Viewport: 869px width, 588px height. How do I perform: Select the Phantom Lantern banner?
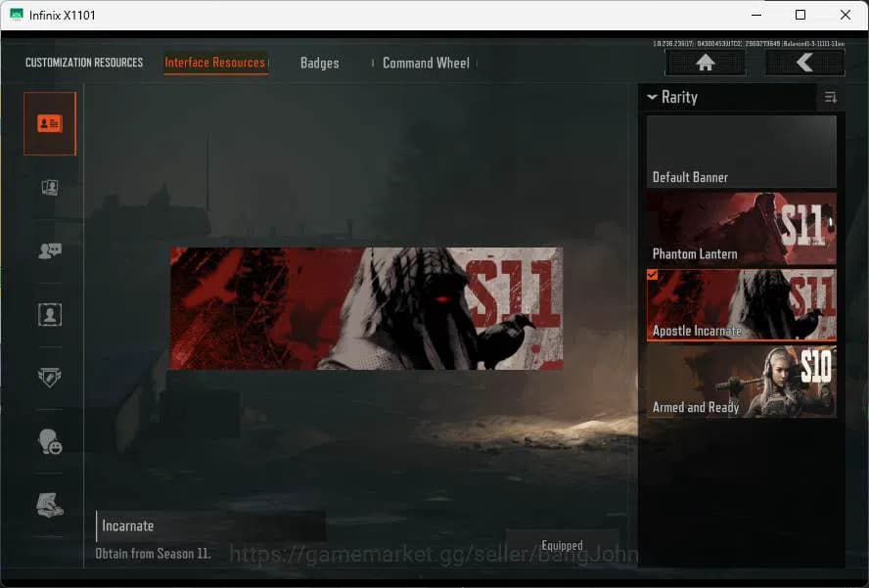click(x=741, y=228)
